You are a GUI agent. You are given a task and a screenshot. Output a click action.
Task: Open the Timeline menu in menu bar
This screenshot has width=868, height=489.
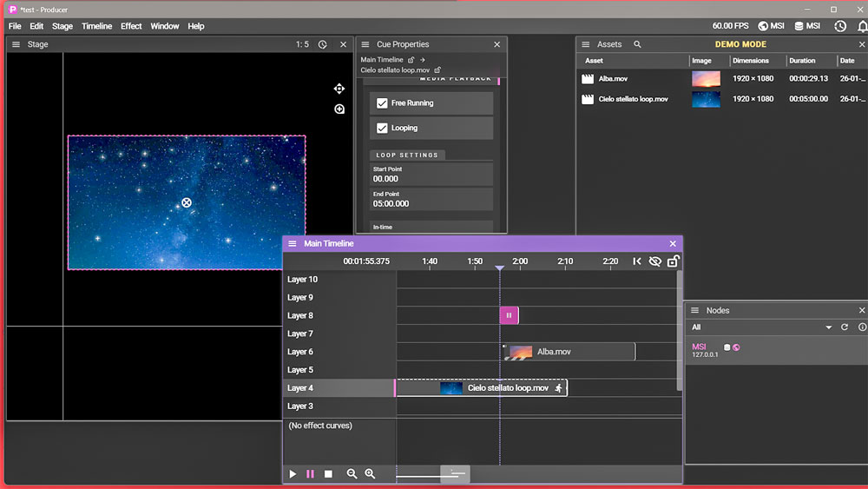click(x=97, y=26)
